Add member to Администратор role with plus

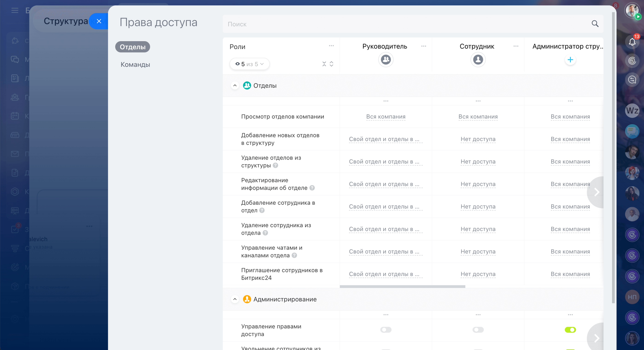coord(570,60)
